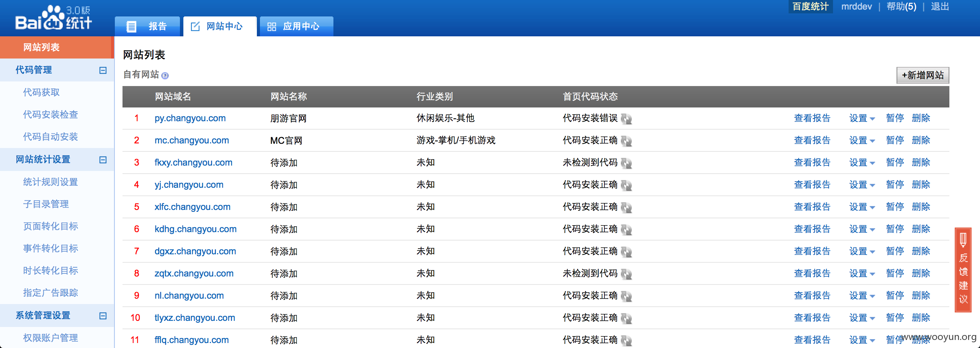Open 权限账户管理 in the sidebar
The image size is (980, 348).
[51, 338]
